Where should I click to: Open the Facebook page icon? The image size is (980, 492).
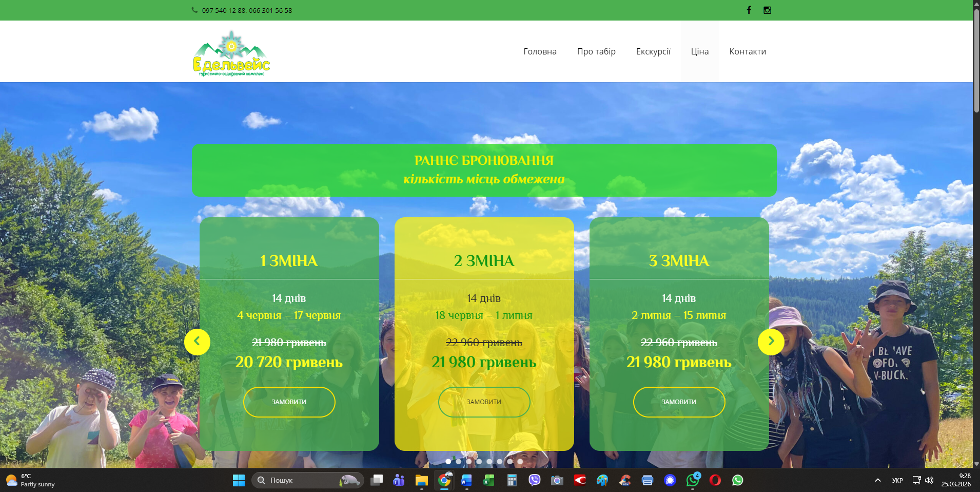click(749, 10)
